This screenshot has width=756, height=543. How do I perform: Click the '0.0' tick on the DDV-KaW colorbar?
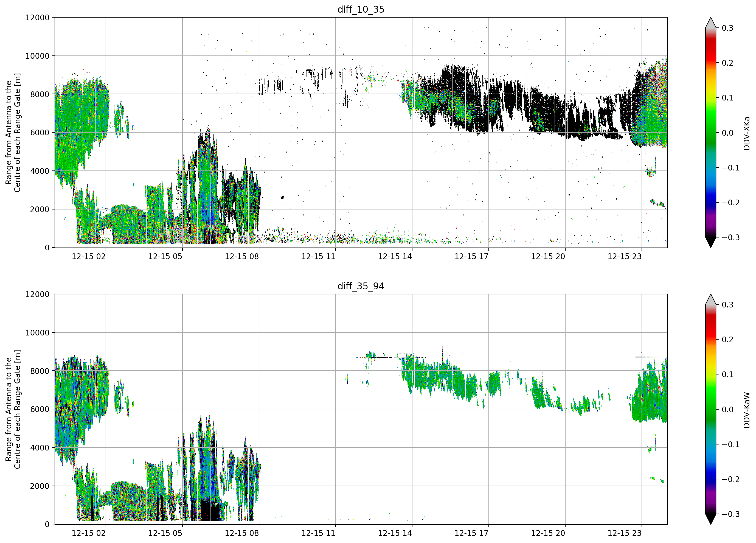(x=728, y=410)
